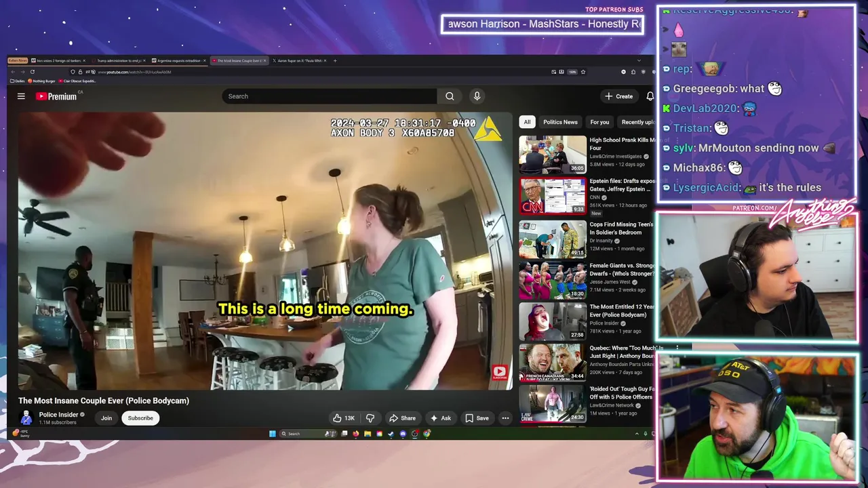This screenshot has width=868, height=488.
Task: Open the more actions ellipsis menu
Action: coord(505,418)
